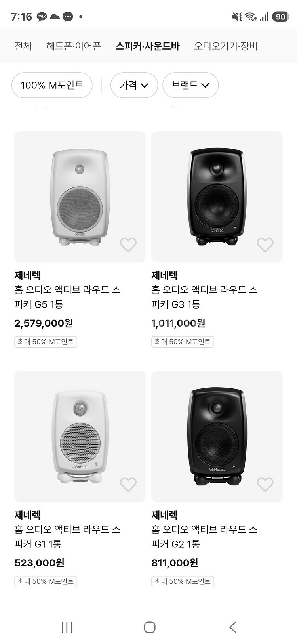Screen dimensions: 297x644
Task: View the white Genelec G1 speaker image
Action: click(80, 436)
